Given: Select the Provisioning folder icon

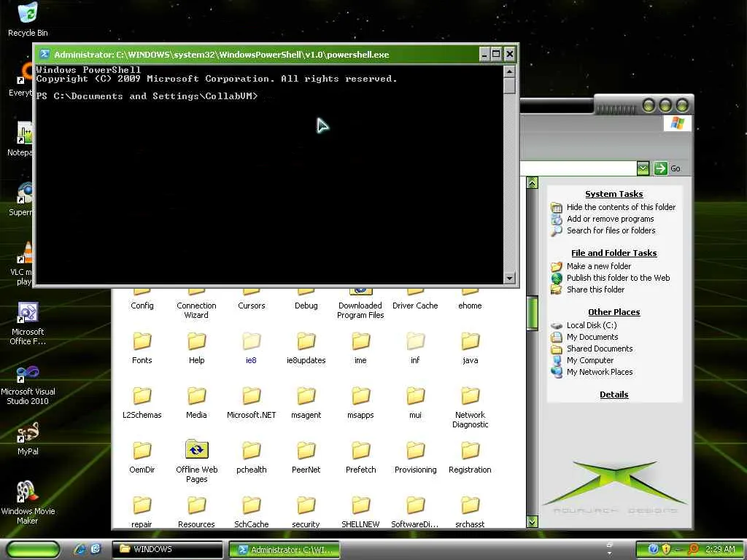Looking at the screenshot, I should [x=415, y=451].
